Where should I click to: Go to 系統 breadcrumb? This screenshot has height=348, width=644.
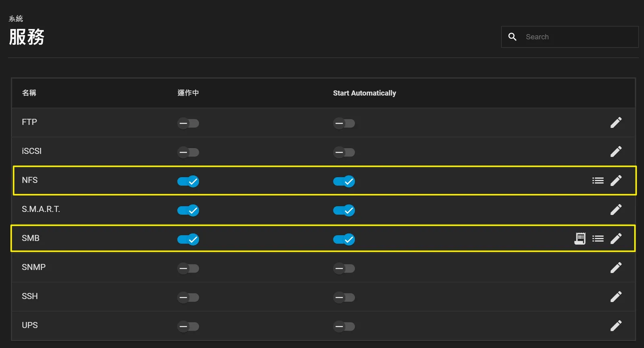(16, 19)
